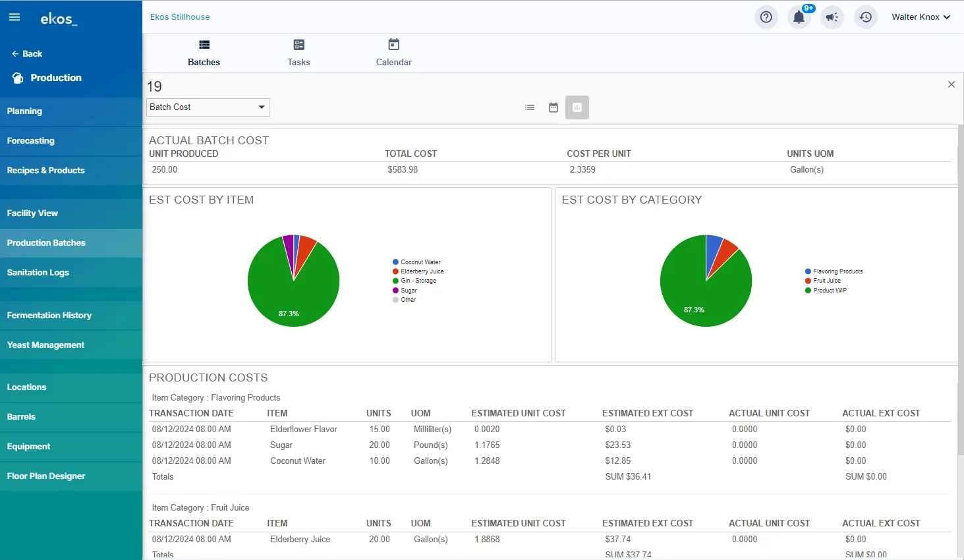Switch to calendar view icon
The width and height of the screenshot is (964, 560).
pyautogui.click(x=553, y=107)
